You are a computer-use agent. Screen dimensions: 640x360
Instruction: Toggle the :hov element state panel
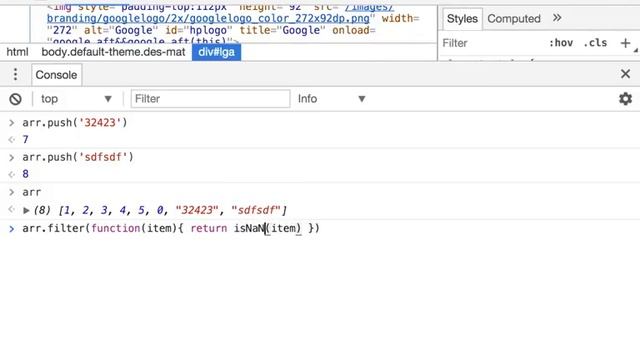pos(561,43)
